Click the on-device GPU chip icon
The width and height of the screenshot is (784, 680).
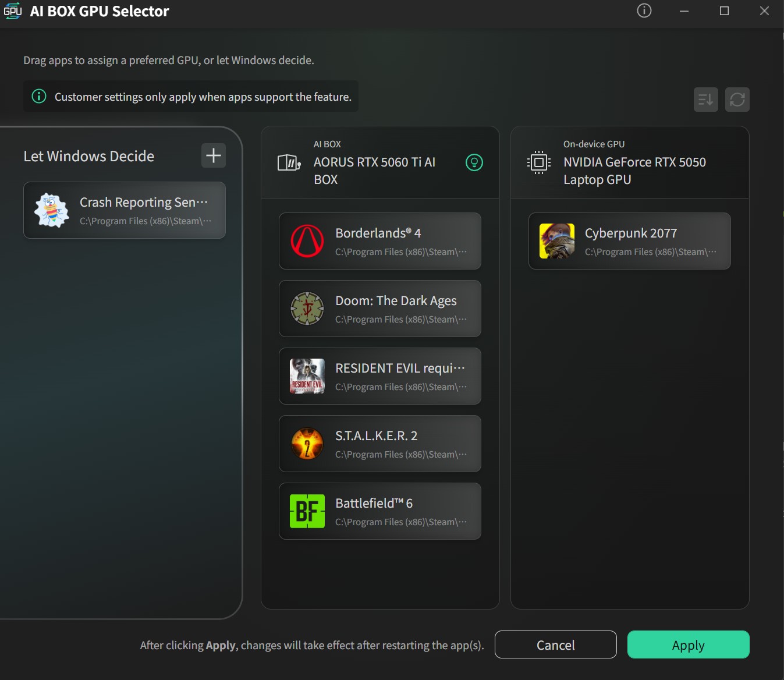[539, 162]
